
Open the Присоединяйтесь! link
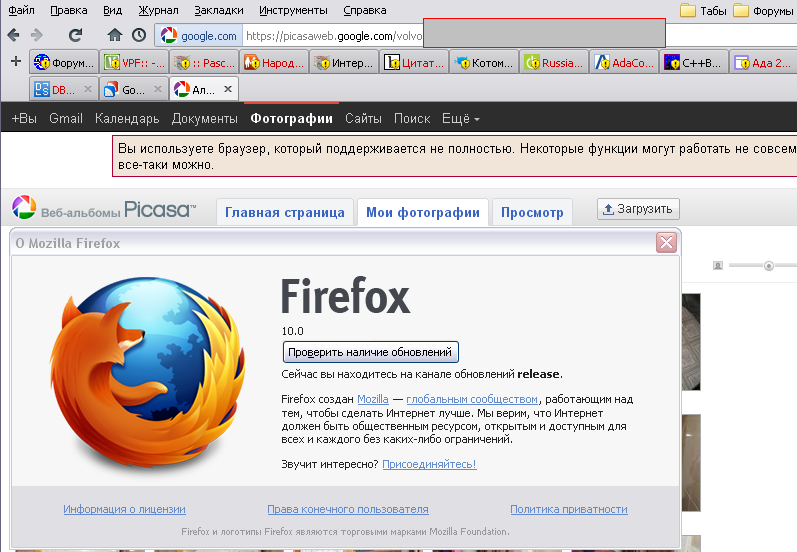tap(429, 464)
